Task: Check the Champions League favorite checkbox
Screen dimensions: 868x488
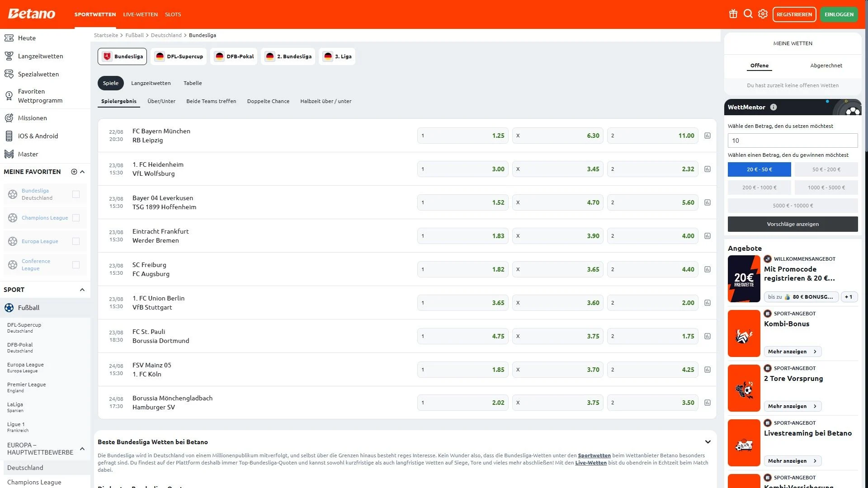Action: tap(76, 218)
